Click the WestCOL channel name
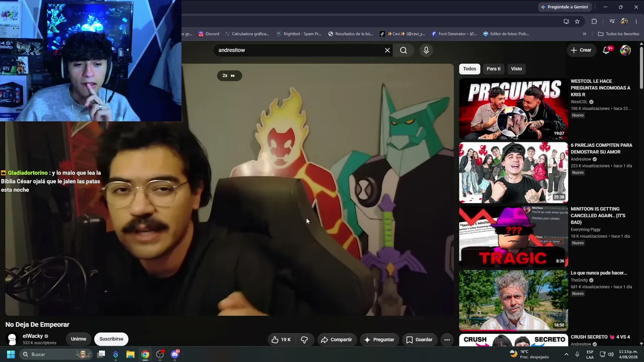 point(579,102)
